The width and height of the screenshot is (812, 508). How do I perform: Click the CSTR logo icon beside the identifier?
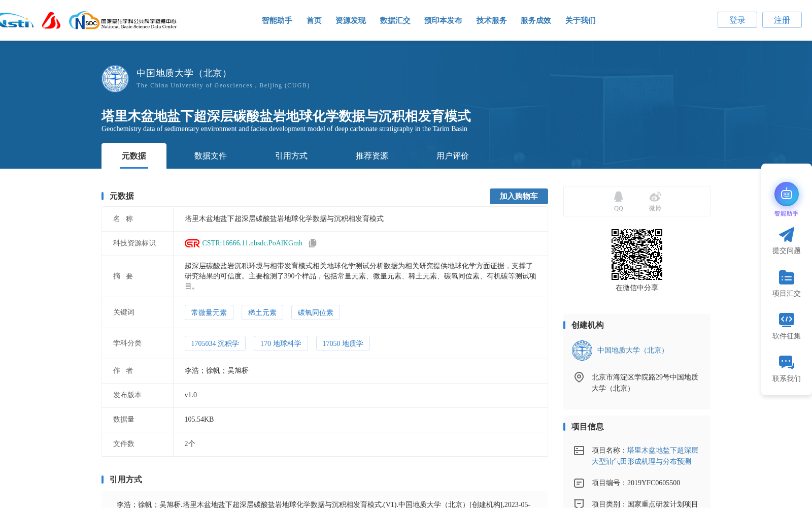192,243
